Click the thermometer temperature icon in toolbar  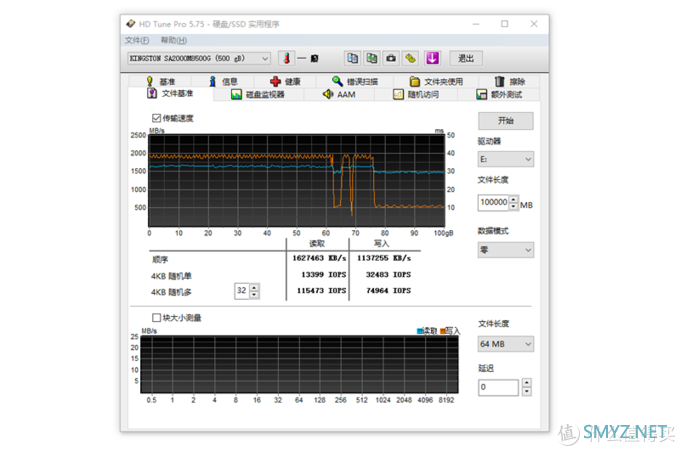287,58
